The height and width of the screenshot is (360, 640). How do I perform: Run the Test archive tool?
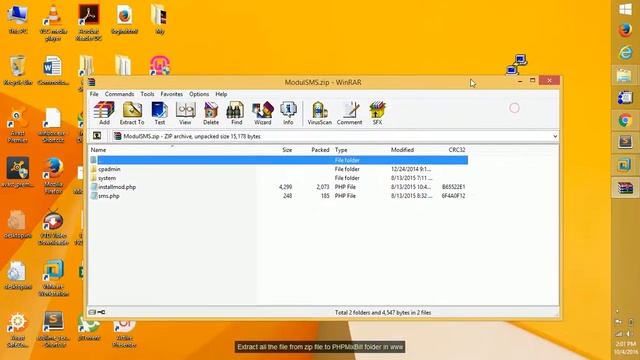160,113
